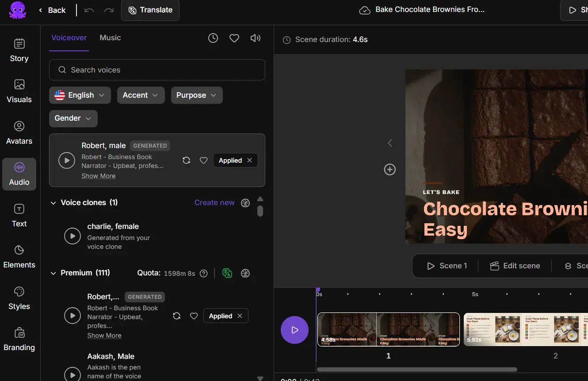The width and height of the screenshot is (588, 381).
Task: Open the Purpose filter dropdown
Action: pyautogui.click(x=197, y=95)
